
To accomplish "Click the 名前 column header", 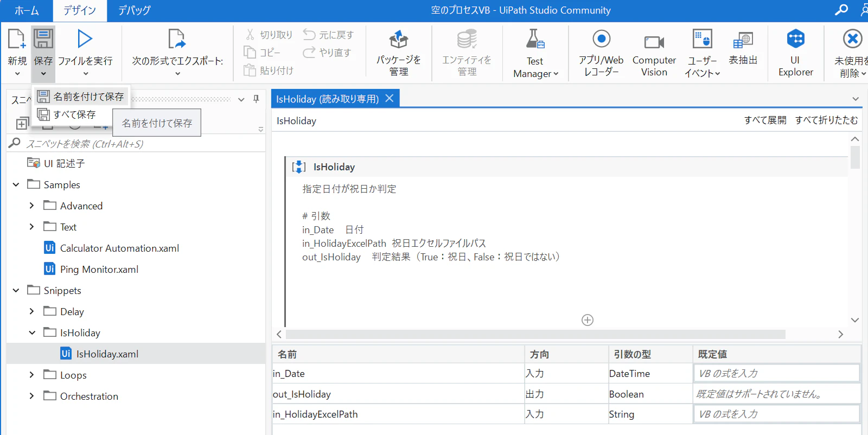I will pos(398,354).
